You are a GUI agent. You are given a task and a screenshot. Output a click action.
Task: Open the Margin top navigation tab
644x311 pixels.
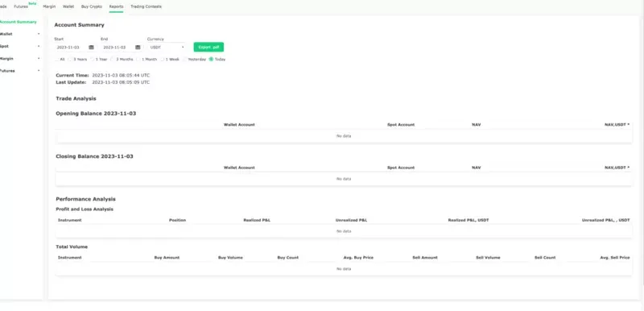tap(49, 6)
